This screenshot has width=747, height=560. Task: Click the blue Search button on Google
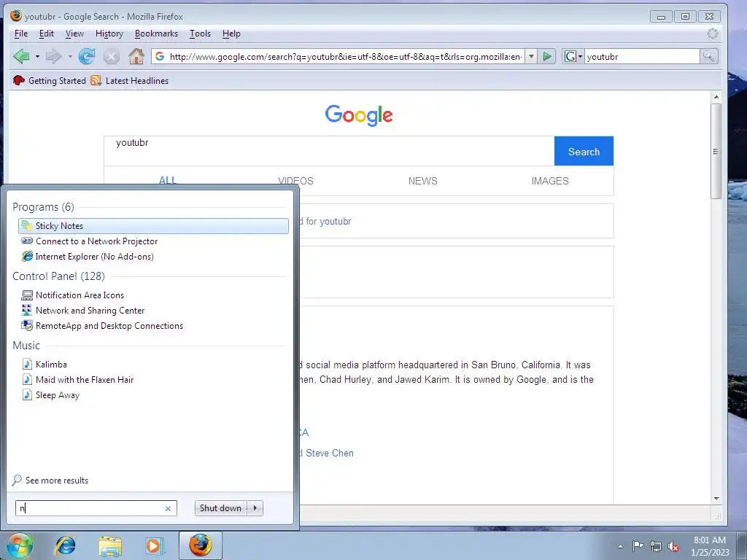(584, 152)
